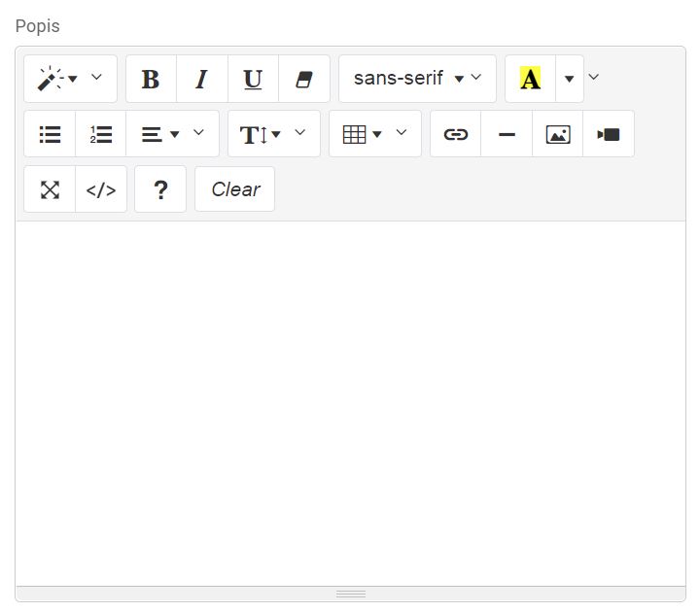Viewport: 700px width, 612px height.
Task: Insert a numbered ordered list
Action: [101, 134]
